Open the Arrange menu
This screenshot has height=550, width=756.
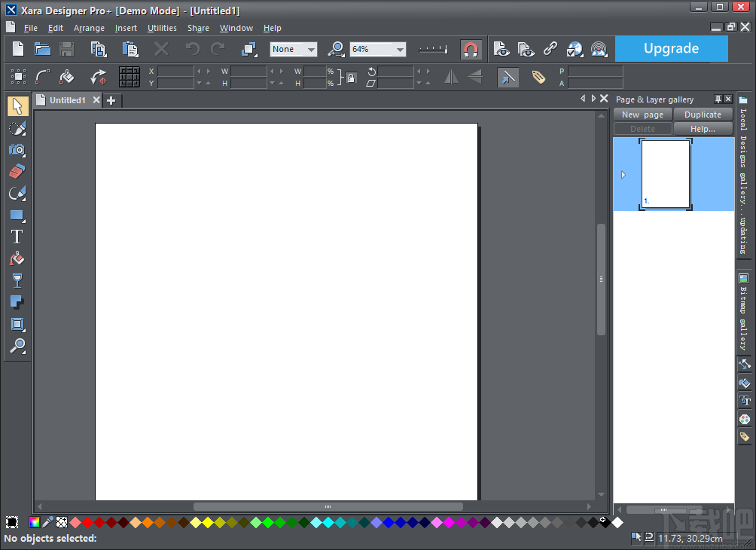[x=89, y=28]
